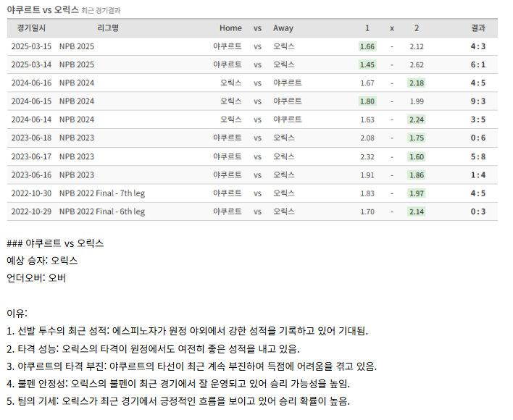Click the 3:5 result
Viewport: 513px width, 420px height.
click(478, 119)
